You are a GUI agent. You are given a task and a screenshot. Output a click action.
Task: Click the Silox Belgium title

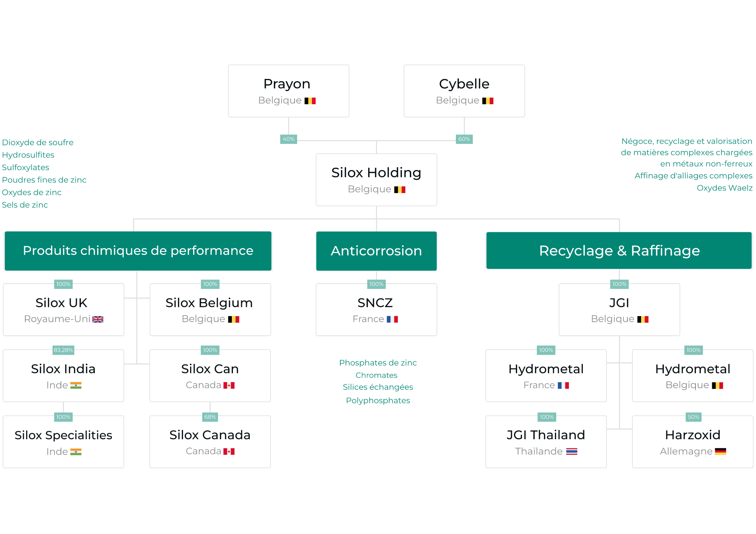click(209, 303)
